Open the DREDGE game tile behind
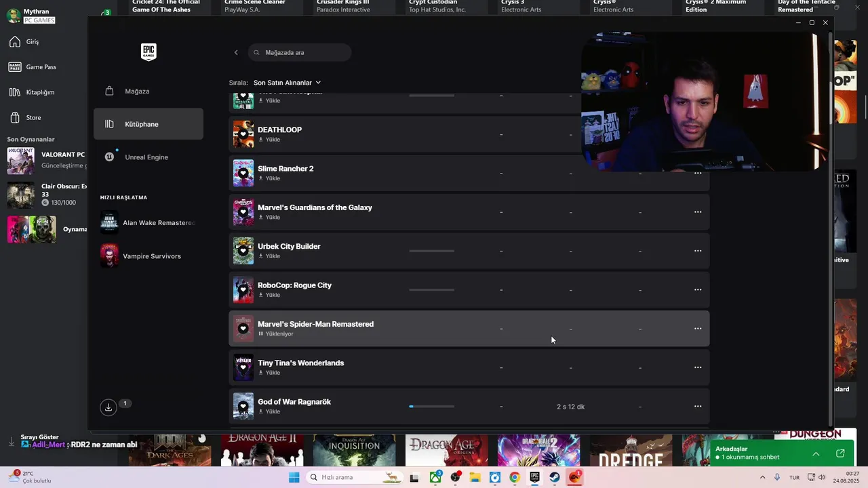Viewport: 868px width, 488px height. click(x=631, y=450)
